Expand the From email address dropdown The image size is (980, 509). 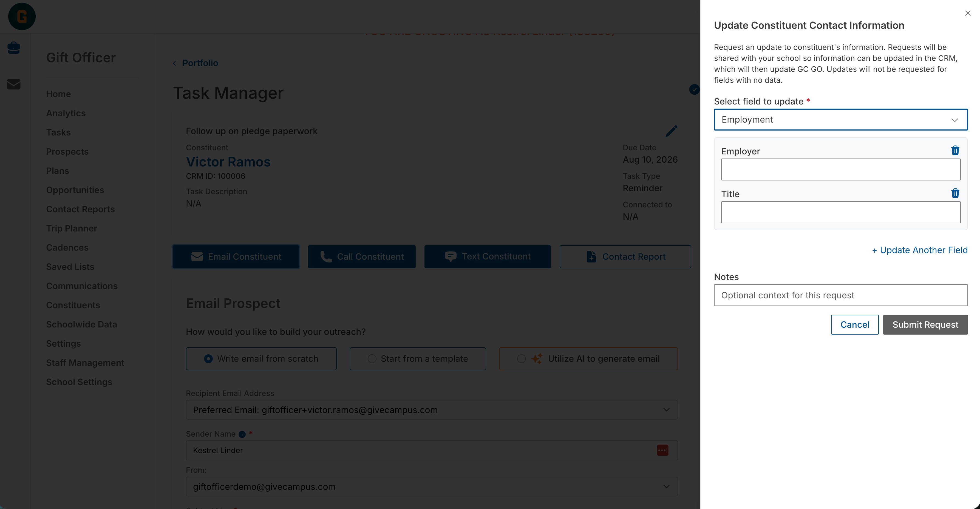coord(431,487)
